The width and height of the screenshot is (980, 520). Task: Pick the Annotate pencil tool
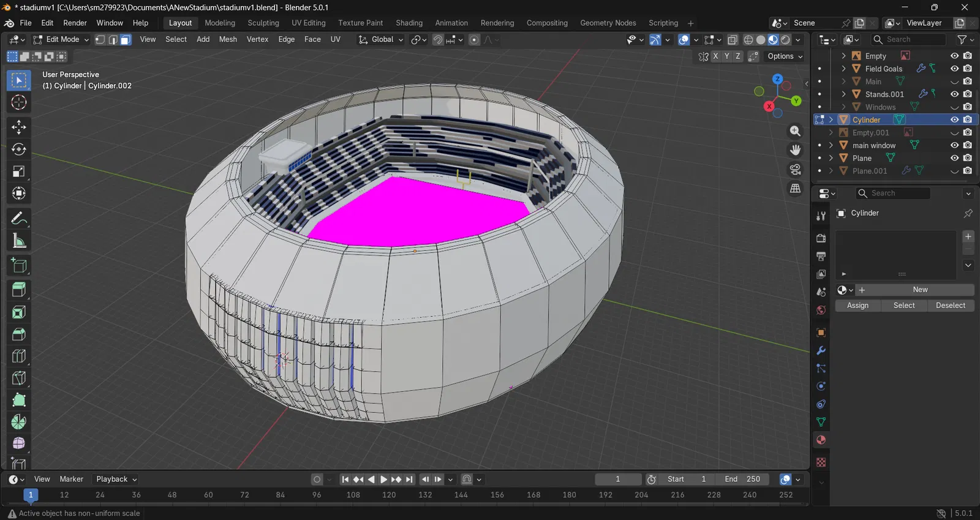tap(19, 219)
